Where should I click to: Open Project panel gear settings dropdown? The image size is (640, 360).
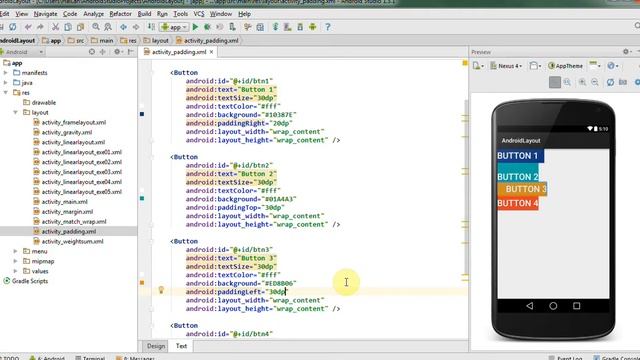tap(118, 52)
